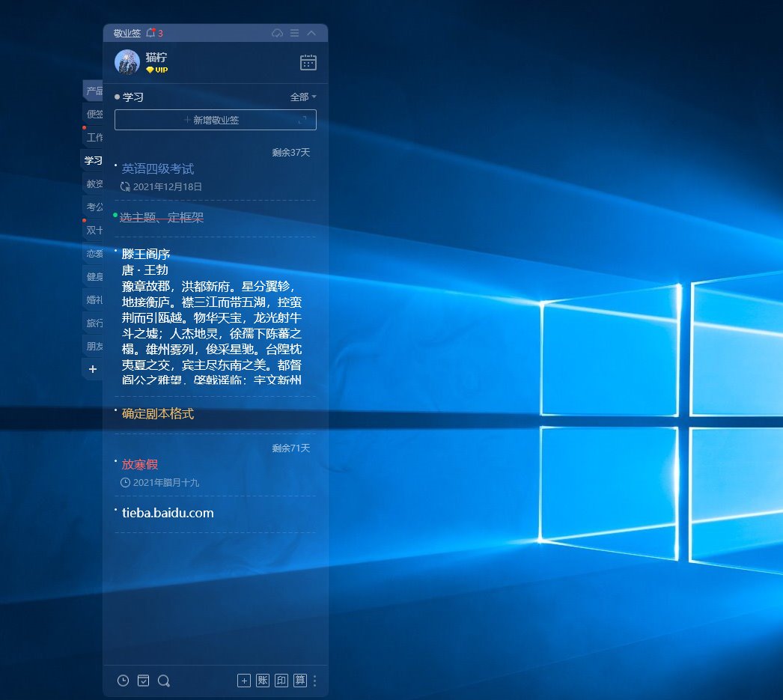Open the 放寒假 note
The width and height of the screenshot is (783, 700).
(140, 464)
